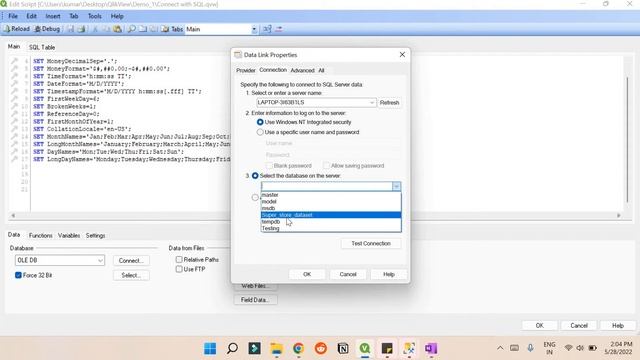
Task: Switch to the Variables bottom tab
Action: [69, 236]
